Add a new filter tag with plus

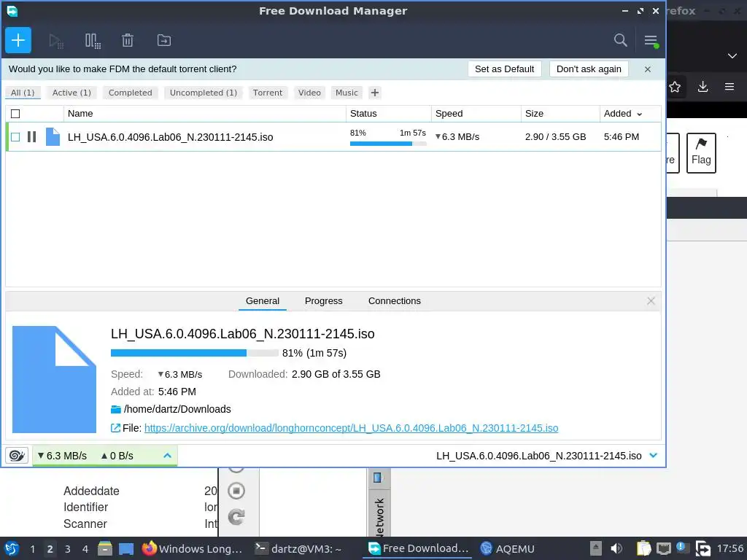375,93
